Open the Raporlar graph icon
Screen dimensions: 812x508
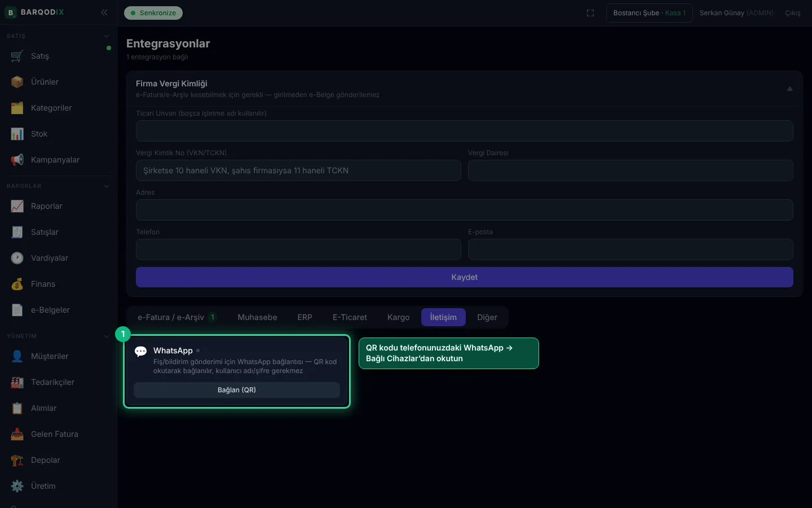(x=17, y=206)
